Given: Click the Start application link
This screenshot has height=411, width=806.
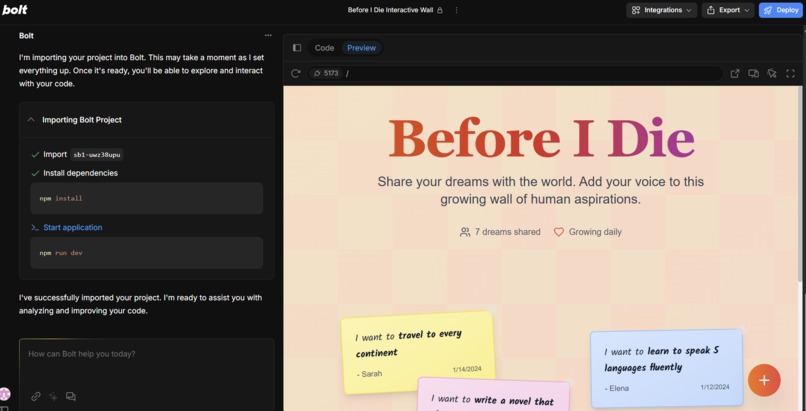Looking at the screenshot, I should click(72, 228).
